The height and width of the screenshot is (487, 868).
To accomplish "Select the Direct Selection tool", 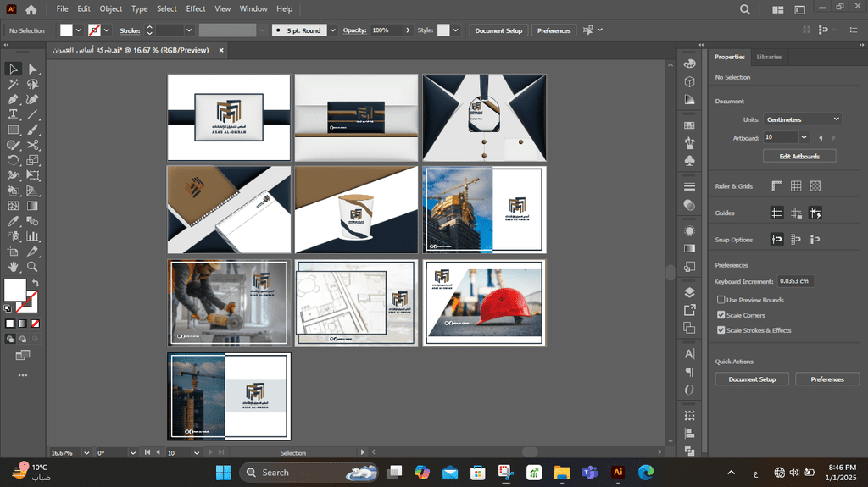I will tap(33, 69).
